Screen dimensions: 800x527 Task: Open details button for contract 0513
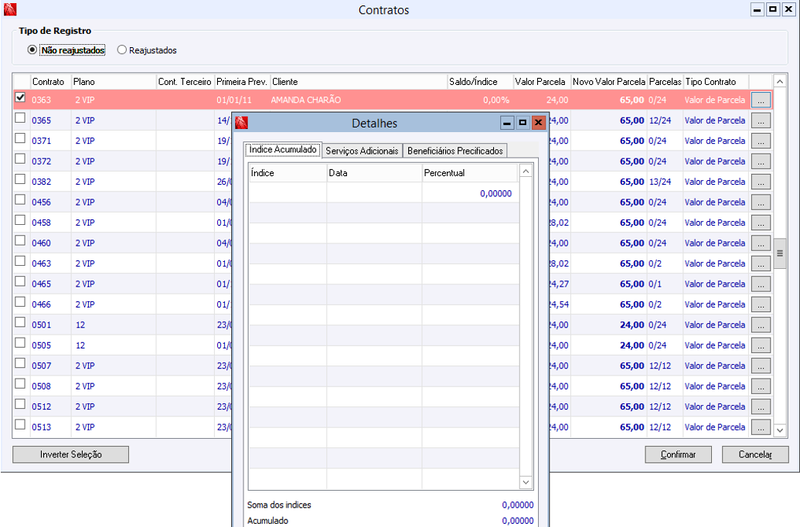[x=760, y=428]
